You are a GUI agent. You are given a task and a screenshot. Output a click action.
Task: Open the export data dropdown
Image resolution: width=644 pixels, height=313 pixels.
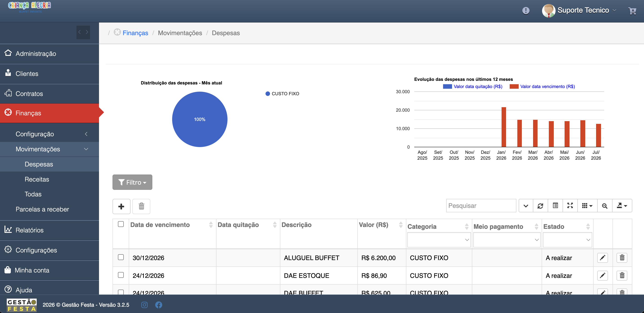(x=622, y=206)
